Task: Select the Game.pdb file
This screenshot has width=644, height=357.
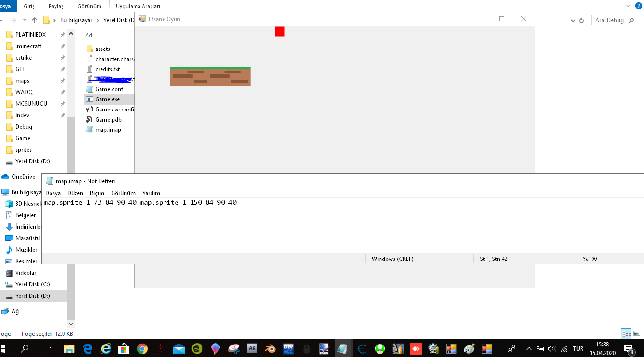Action: tap(108, 120)
